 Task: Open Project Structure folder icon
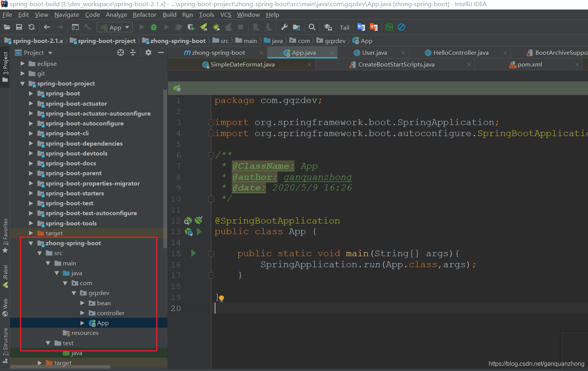tap(296, 27)
